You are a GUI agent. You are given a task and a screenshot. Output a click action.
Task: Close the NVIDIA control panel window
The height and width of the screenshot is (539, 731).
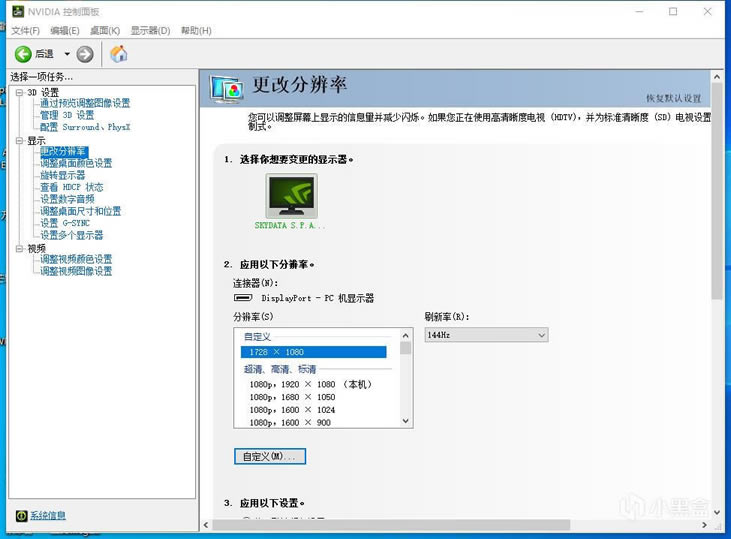pos(708,12)
